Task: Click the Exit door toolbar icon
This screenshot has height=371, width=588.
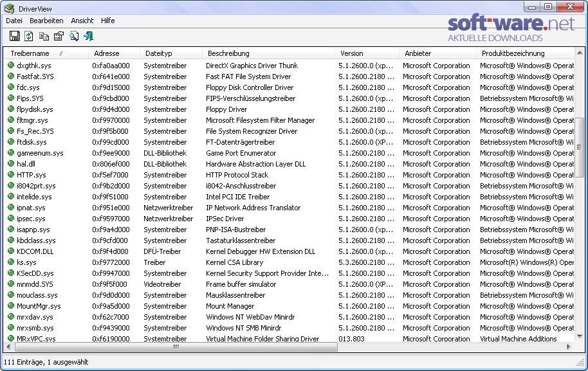Action: tap(89, 36)
